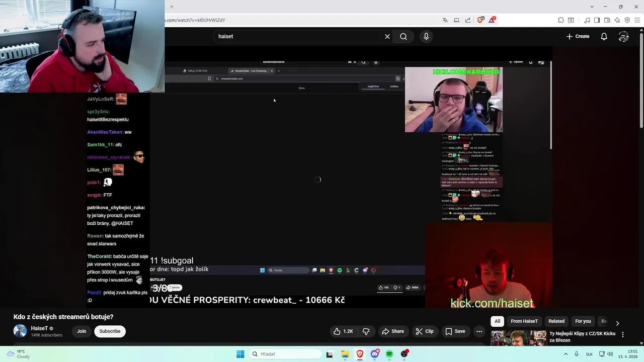Join the HaiseT channel membership

[82, 331]
